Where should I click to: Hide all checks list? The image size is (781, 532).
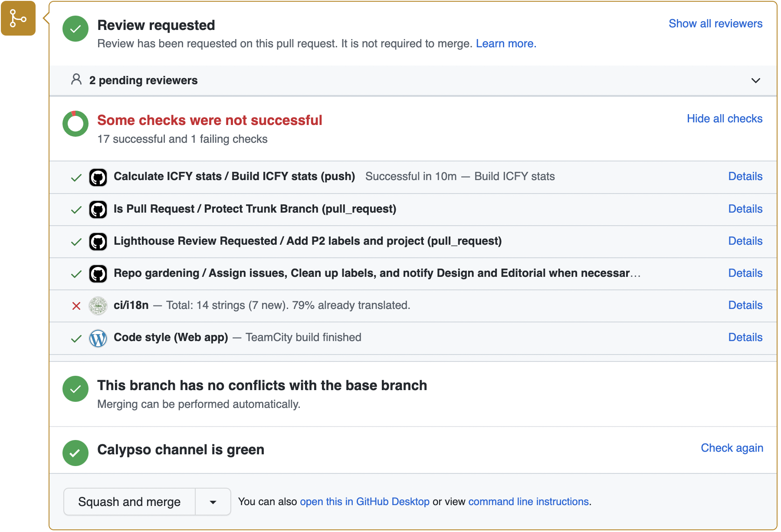(x=724, y=119)
